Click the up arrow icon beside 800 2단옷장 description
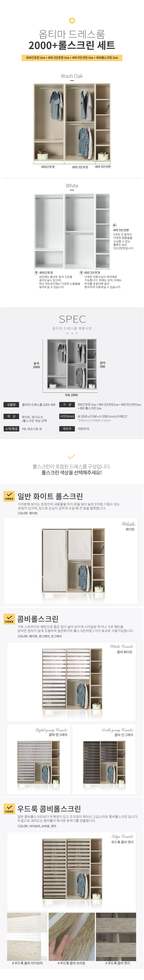 click(81, 273)
